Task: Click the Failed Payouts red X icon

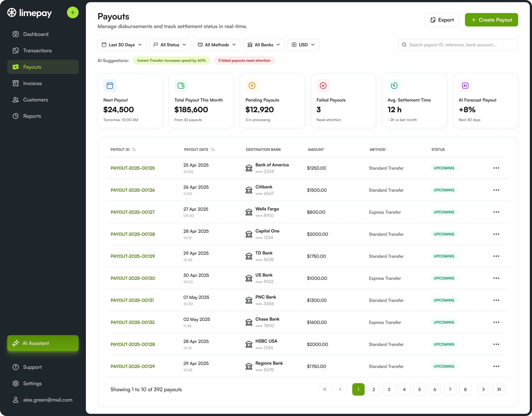Action: [x=323, y=85]
